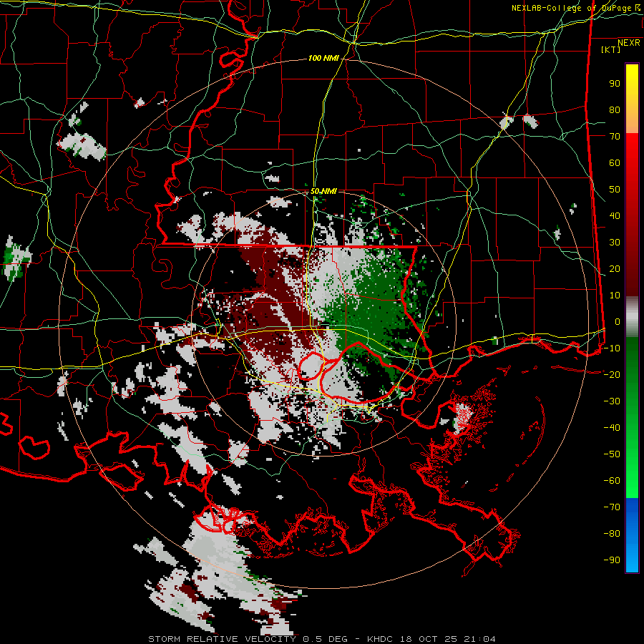The height and width of the screenshot is (644, 644).
Task: Click the 40 value on velocity scale
Action: [615, 216]
